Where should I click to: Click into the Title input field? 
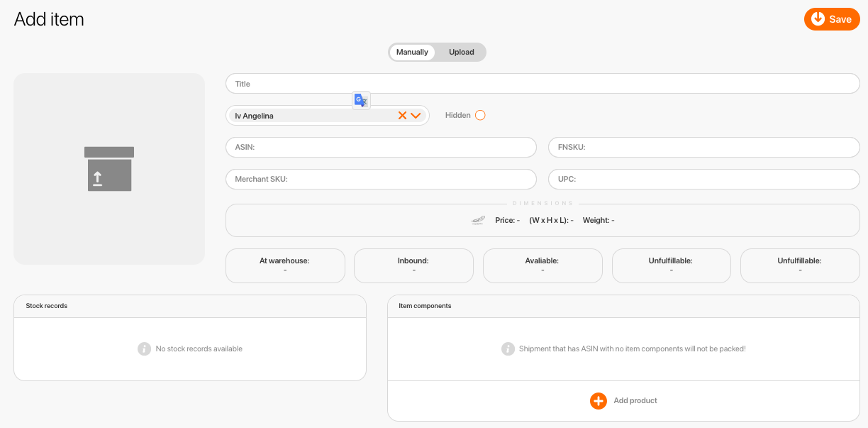pyautogui.click(x=542, y=84)
